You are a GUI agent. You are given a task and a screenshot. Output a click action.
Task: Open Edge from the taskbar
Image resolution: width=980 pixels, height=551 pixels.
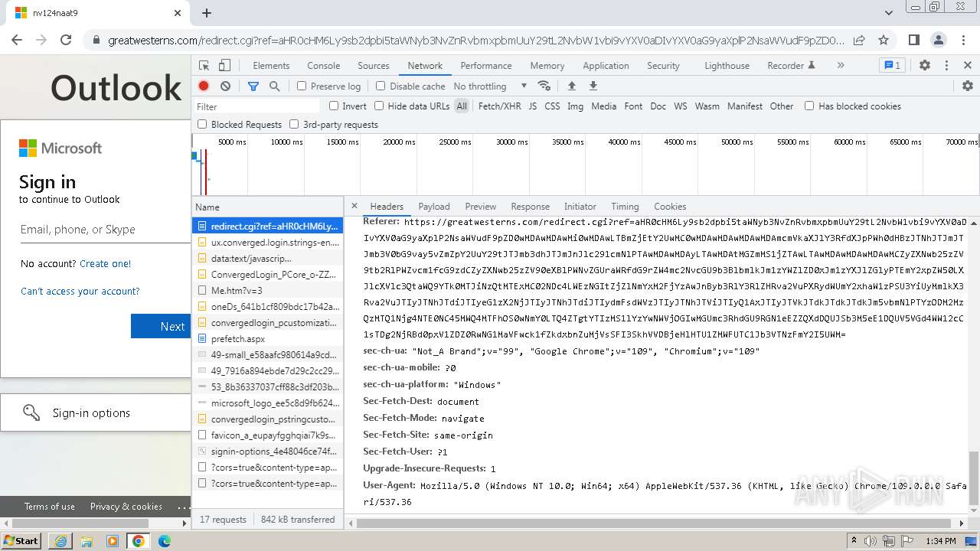(165, 541)
